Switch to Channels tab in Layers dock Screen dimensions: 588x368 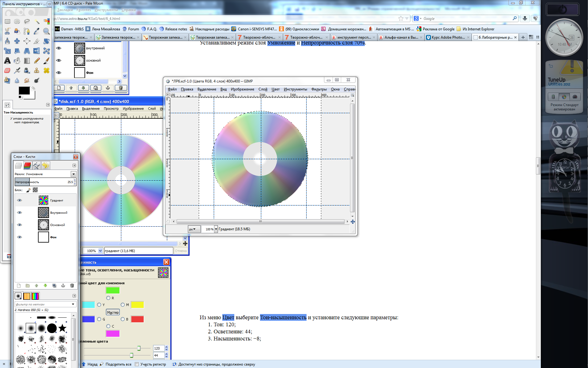pyautogui.click(x=27, y=166)
